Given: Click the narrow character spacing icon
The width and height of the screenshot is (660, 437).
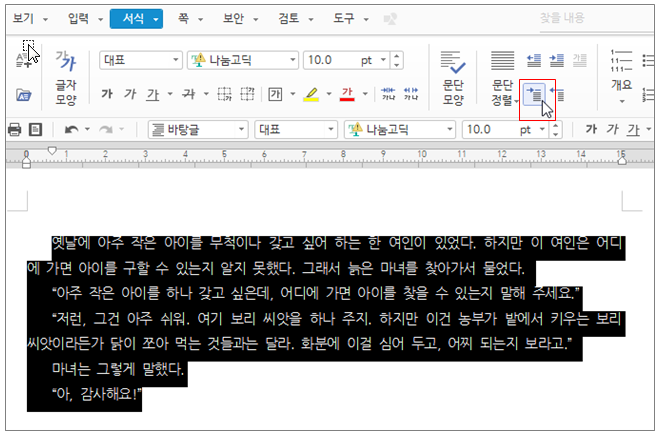Looking at the screenshot, I should click(x=388, y=94).
